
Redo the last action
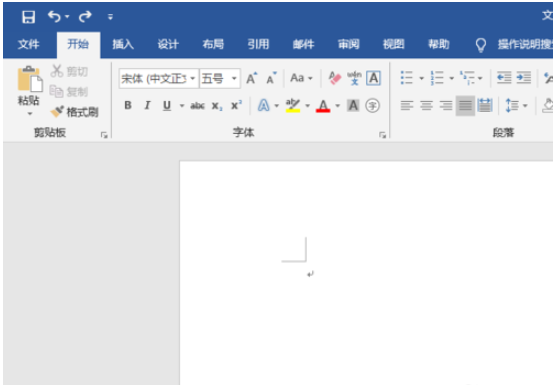click(x=85, y=16)
